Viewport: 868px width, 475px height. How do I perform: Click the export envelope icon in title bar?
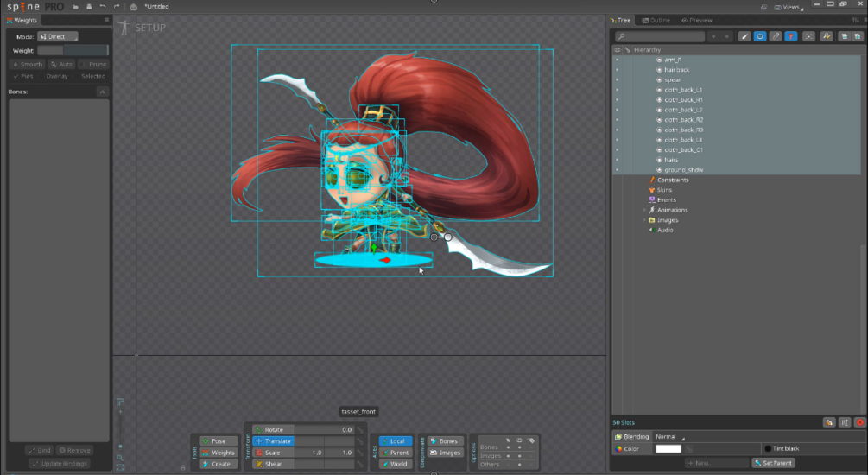133,7
